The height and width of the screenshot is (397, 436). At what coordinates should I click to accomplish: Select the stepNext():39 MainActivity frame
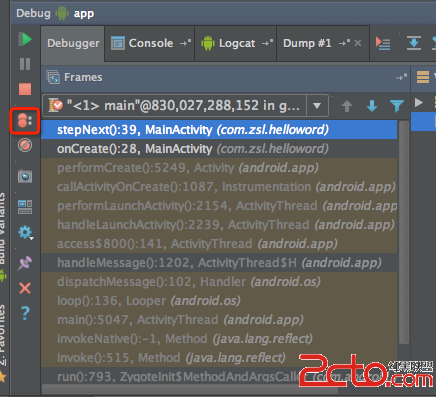tap(219, 130)
